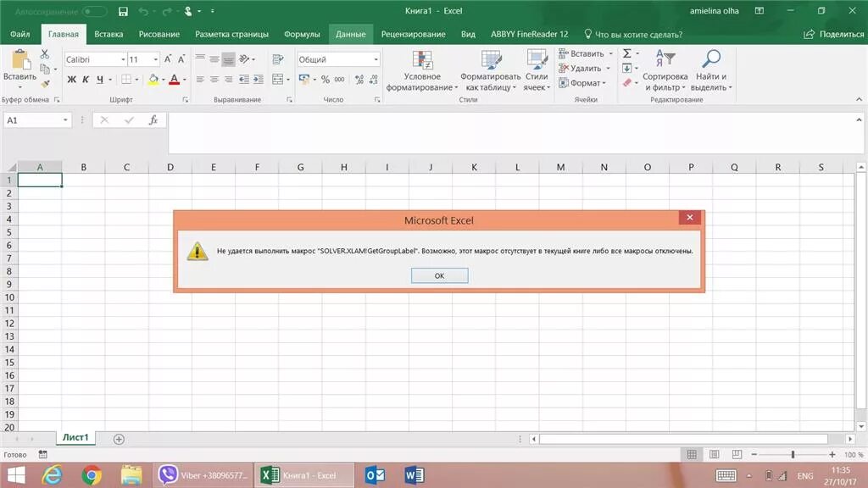Click the Поделиться share button

pos(834,34)
